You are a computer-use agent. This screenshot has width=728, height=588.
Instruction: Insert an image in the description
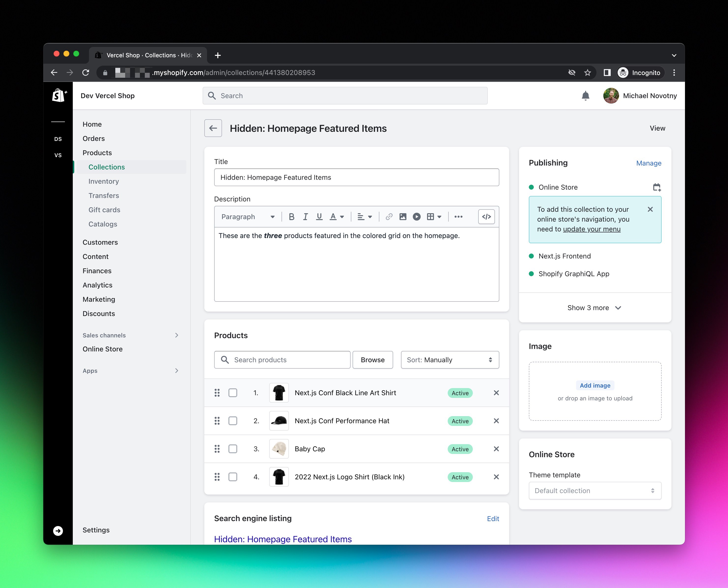tap(403, 217)
